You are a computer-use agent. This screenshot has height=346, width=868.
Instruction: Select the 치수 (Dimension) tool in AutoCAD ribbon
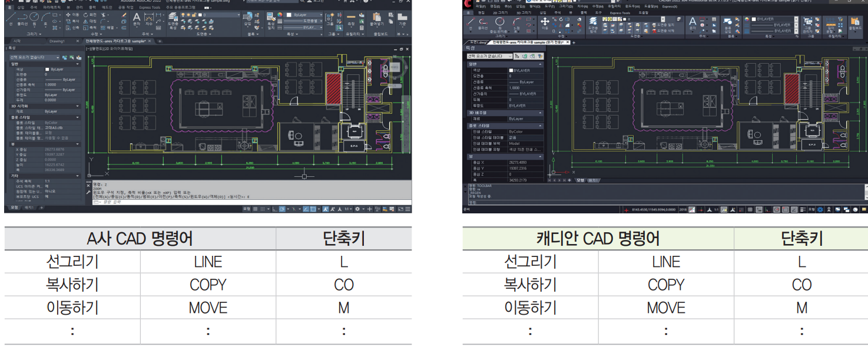click(149, 19)
